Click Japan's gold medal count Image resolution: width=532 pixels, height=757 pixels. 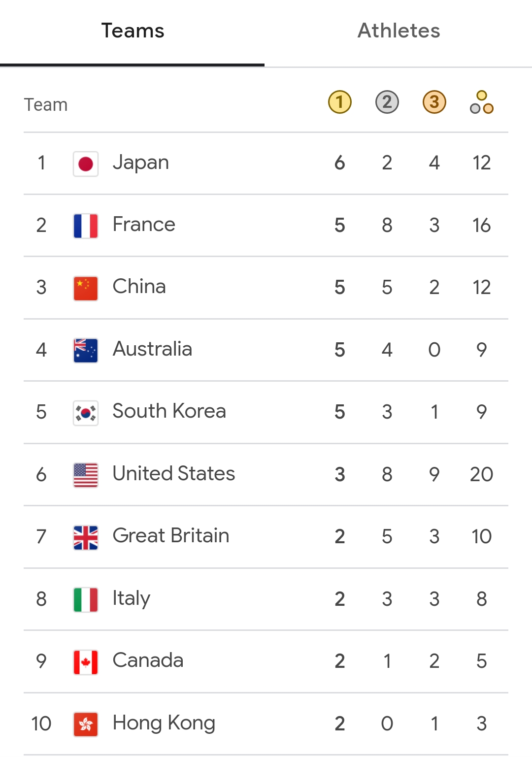click(339, 163)
